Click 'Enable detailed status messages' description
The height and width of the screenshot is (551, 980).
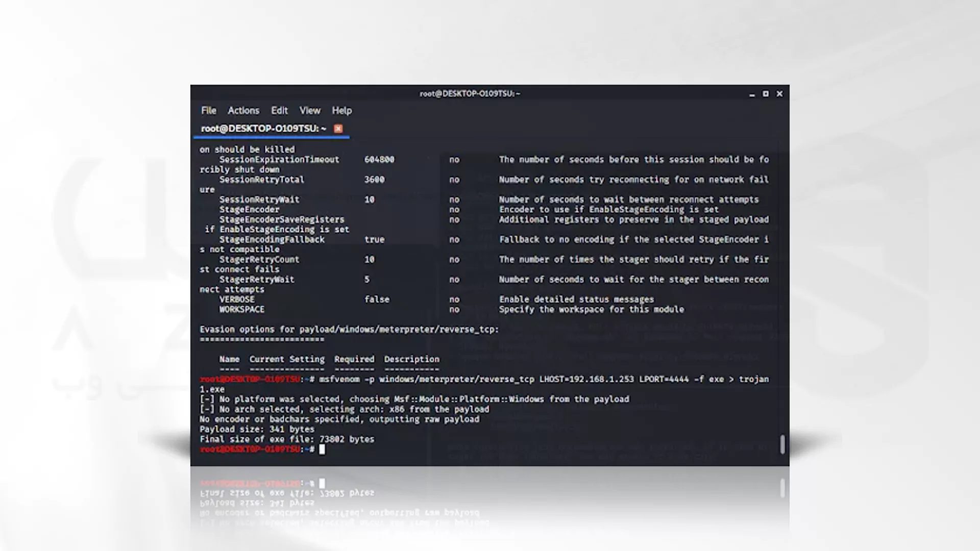576,299
